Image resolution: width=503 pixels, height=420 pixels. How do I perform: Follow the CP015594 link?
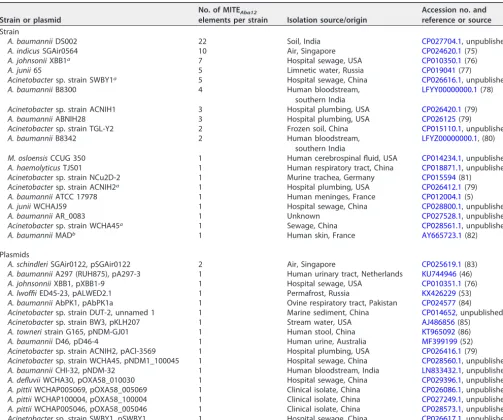pos(438,177)
